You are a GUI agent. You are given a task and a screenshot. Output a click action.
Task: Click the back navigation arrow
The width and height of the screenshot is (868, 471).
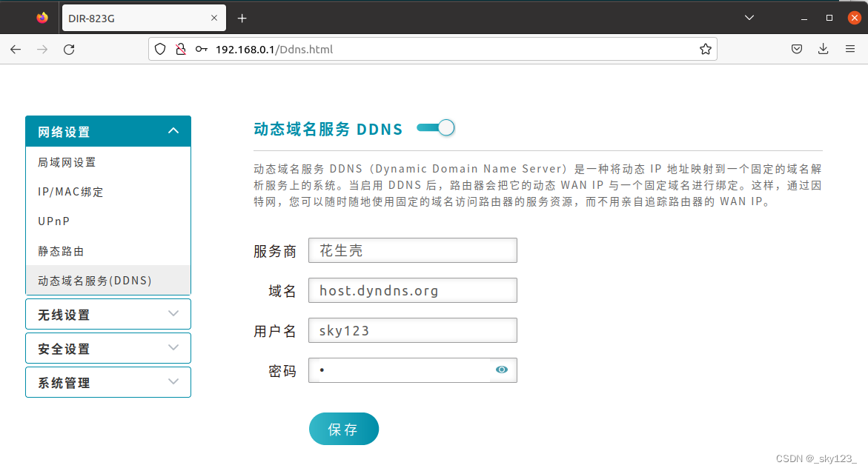[15, 49]
